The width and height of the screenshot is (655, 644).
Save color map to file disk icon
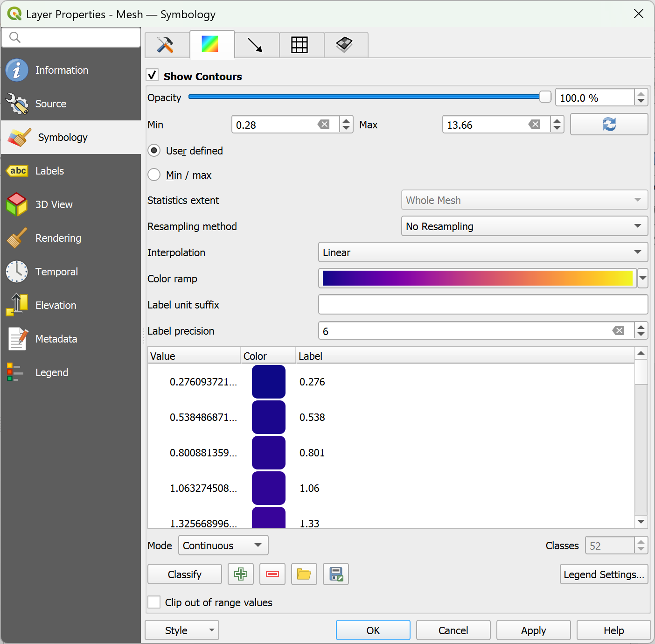click(x=336, y=574)
